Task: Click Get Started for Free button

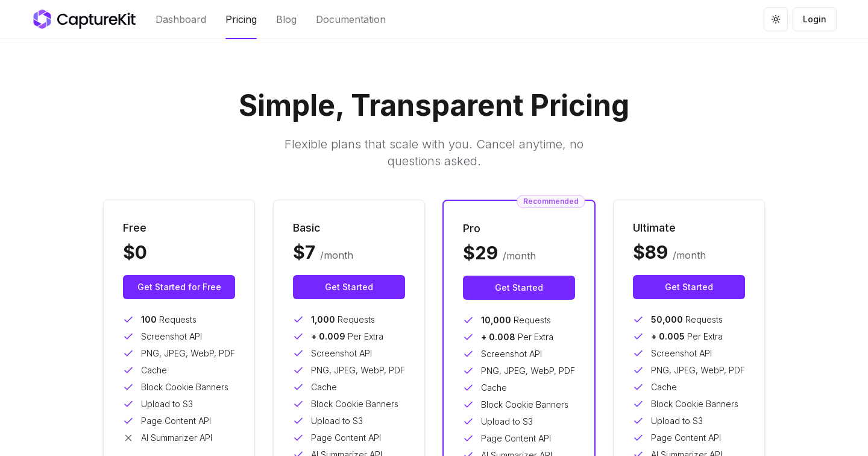Action: click(x=179, y=287)
